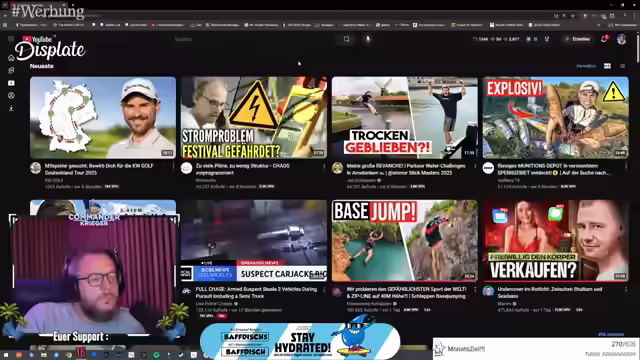Image resolution: width=640 pixels, height=360 pixels.
Task: Open the 'STROMPROBLEM FESTIVAL GEFÄHRDET?' thumbnail
Action: (x=254, y=118)
